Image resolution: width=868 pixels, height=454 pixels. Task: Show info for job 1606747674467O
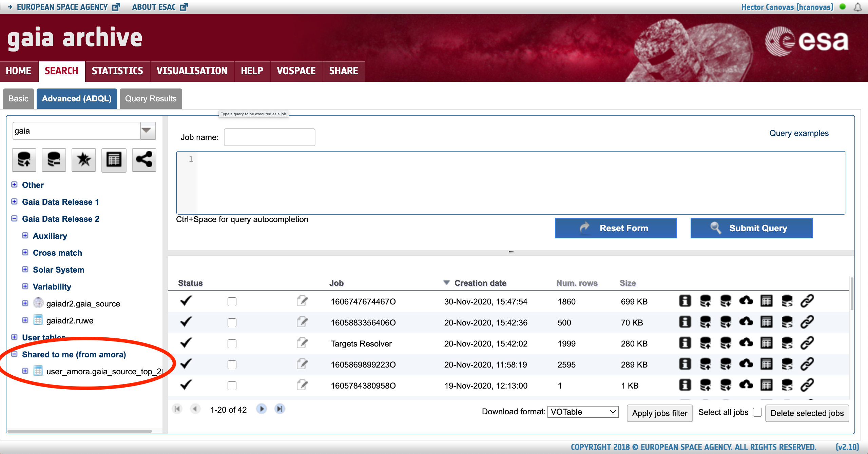[x=685, y=301]
